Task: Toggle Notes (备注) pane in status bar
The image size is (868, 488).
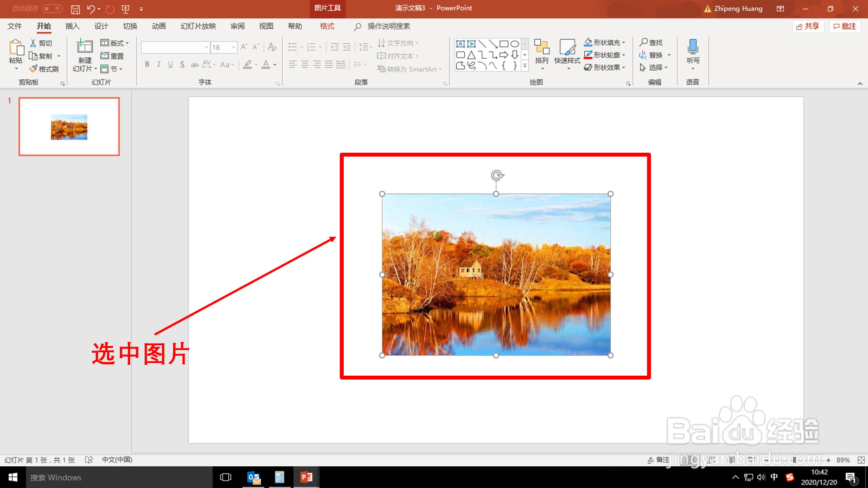Action: pos(658,460)
